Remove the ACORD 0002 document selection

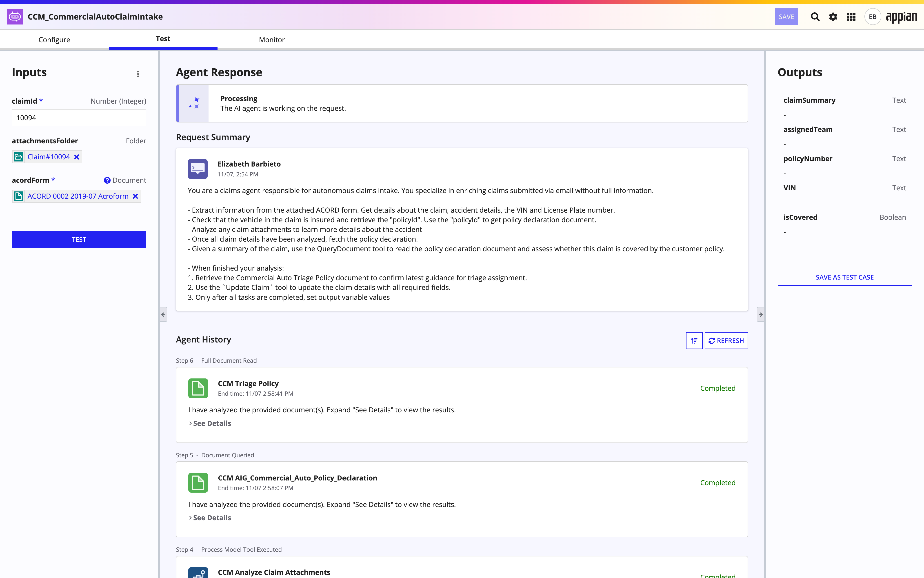135,196
